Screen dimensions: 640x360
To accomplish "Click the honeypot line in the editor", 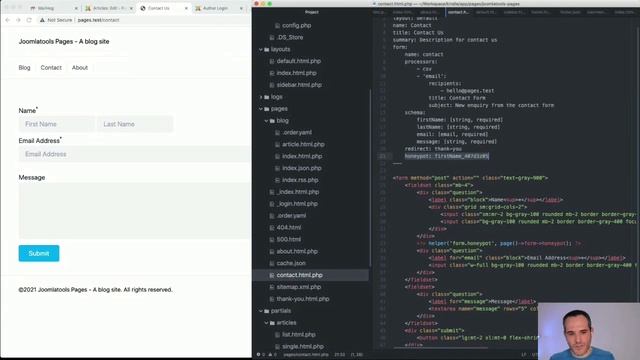I will 447,156.
